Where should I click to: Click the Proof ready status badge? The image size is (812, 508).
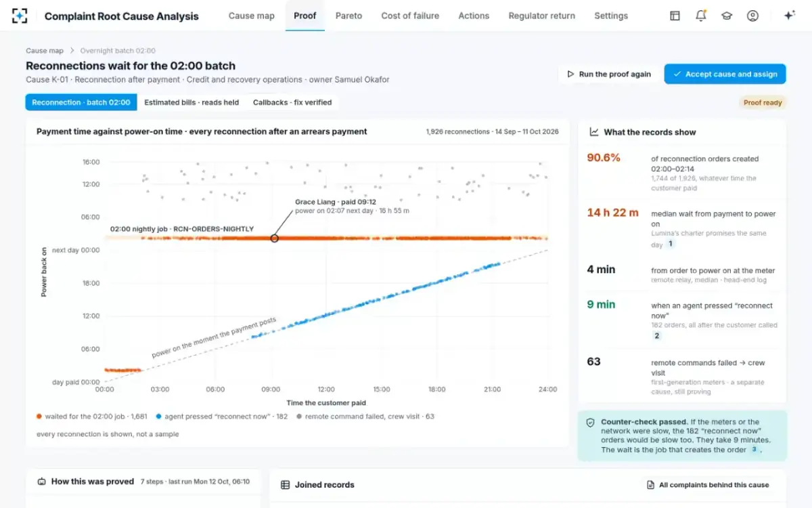tap(763, 103)
